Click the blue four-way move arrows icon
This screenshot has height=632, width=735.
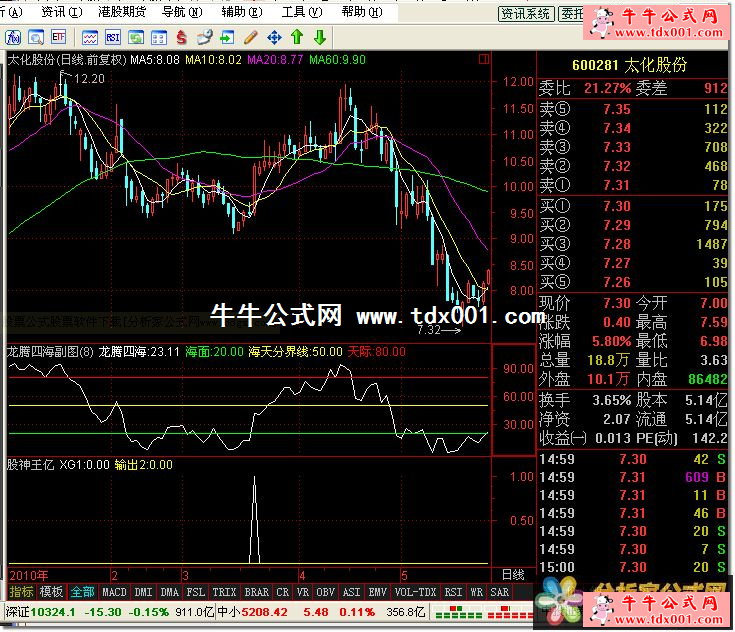coord(274,38)
